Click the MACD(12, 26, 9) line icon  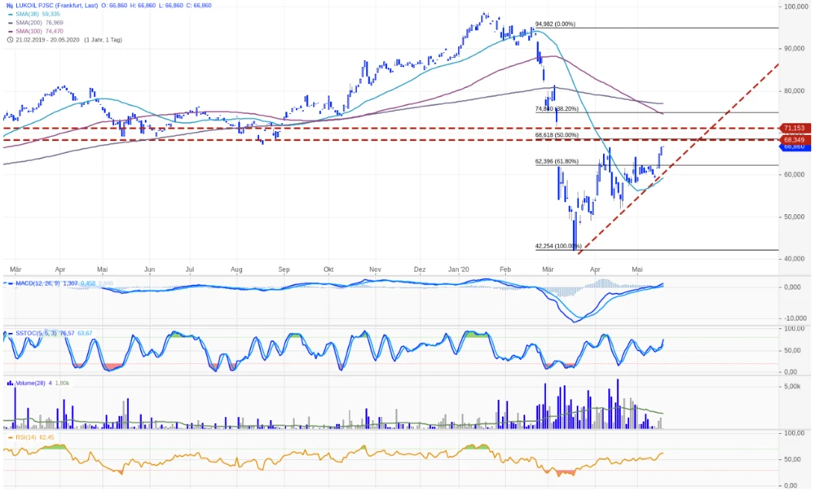10,283
